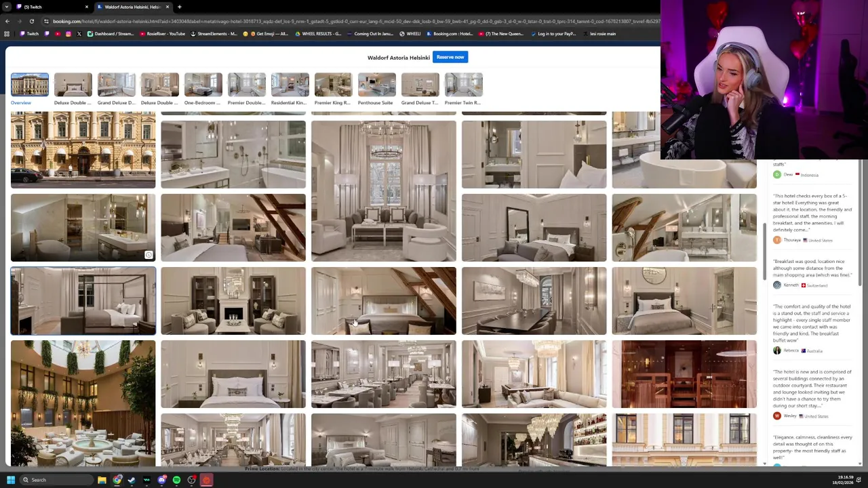Screen dimensions: 868x488
Task: Open the courtyard atrium with plants photo
Action: click(x=83, y=403)
